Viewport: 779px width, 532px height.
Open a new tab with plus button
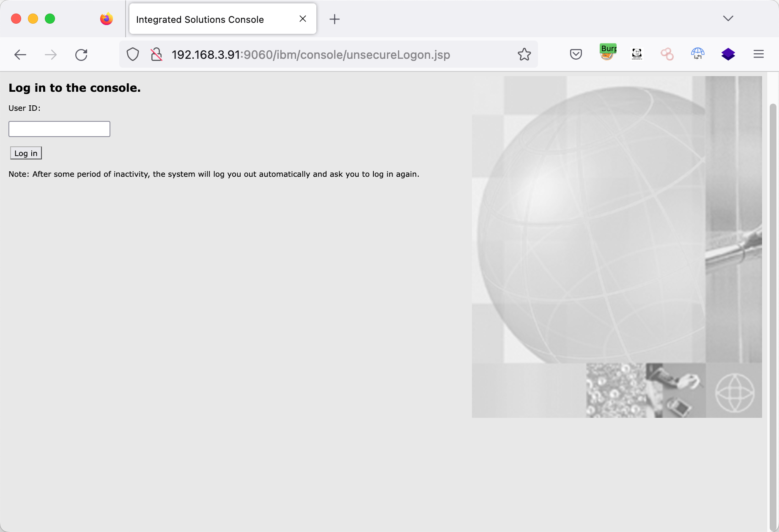click(334, 19)
